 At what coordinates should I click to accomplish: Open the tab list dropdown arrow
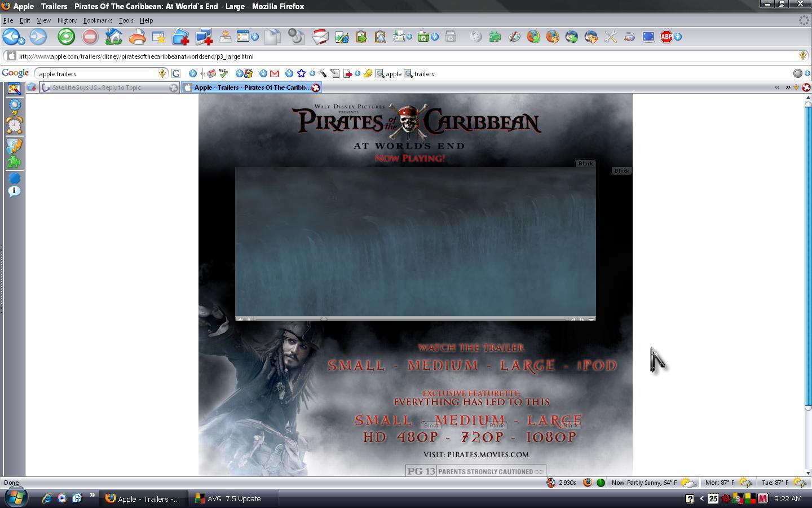tap(796, 87)
